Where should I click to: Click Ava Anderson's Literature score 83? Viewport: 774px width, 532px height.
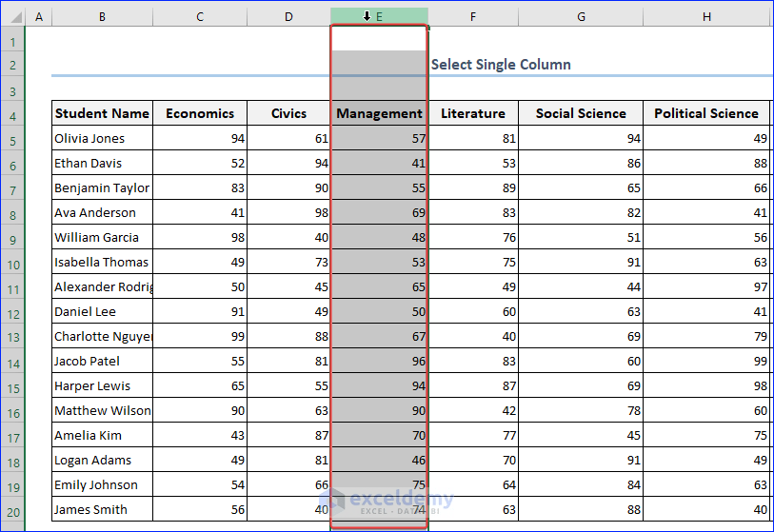point(473,212)
